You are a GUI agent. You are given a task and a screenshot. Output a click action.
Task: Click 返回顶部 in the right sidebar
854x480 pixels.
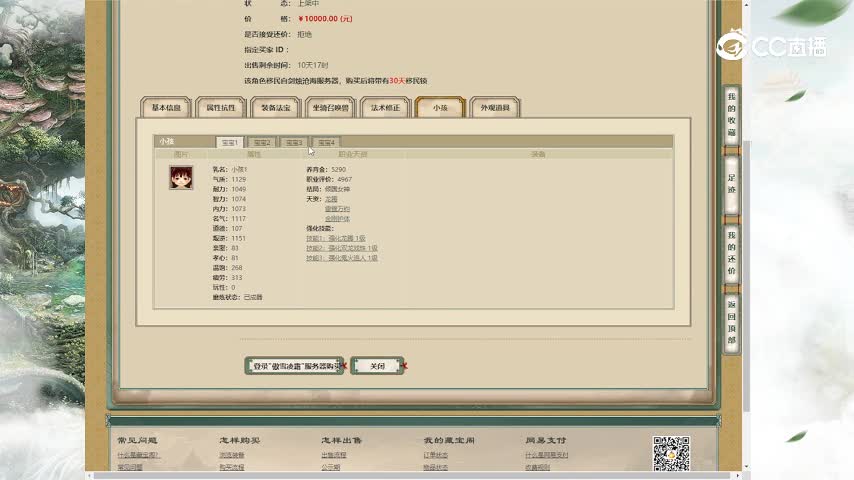click(731, 322)
